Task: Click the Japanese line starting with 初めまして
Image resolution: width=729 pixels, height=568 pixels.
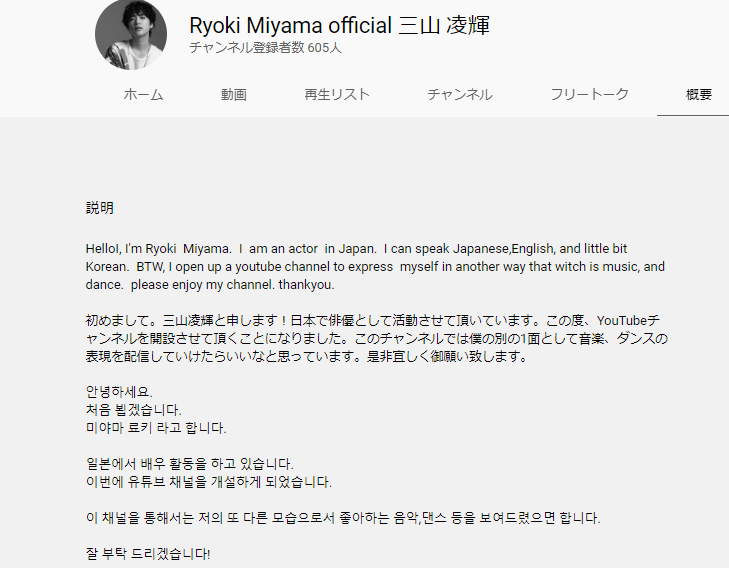Action: click(x=372, y=321)
